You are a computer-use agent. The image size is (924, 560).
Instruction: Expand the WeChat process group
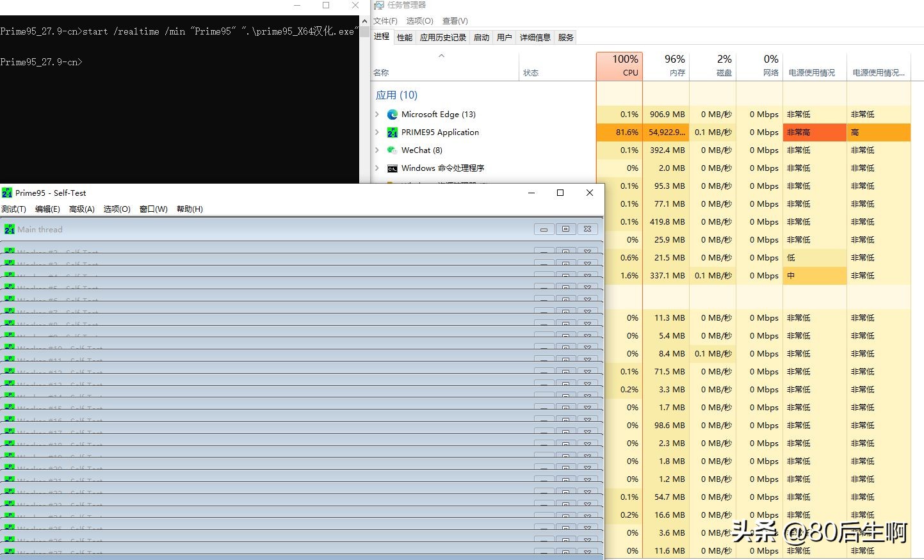pos(377,150)
